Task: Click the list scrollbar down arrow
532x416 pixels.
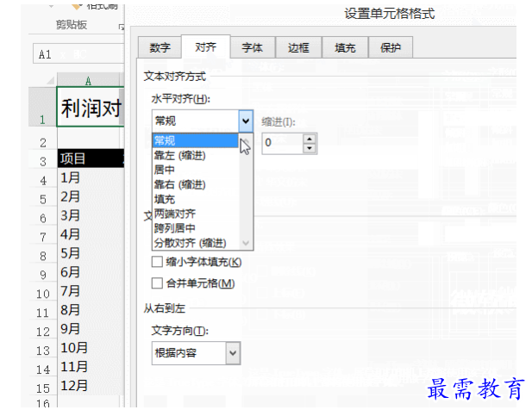Action: (246, 243)
